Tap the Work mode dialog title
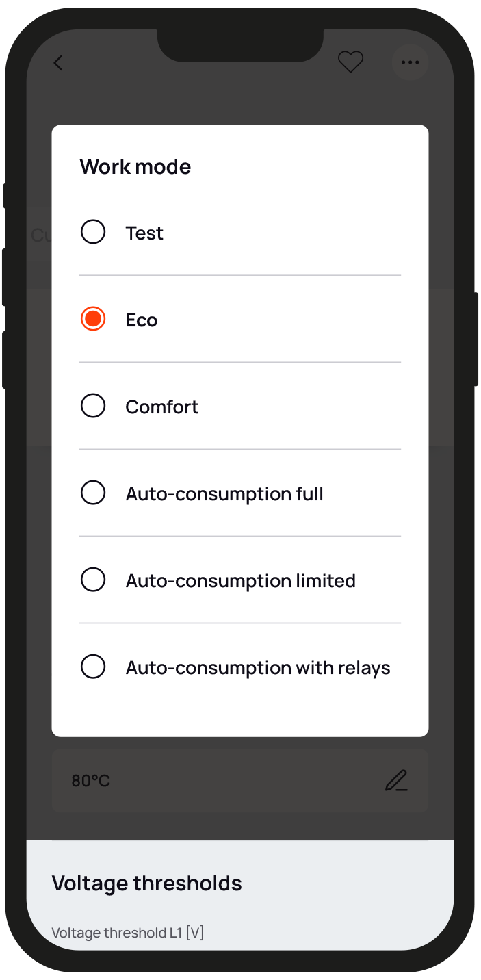This screenshot has height=980, width=481. pos(135,167)
